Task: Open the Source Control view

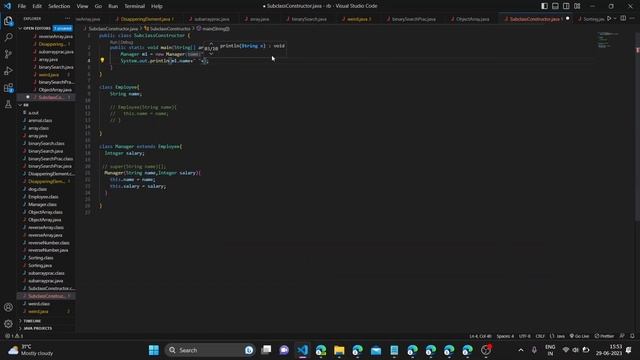Action: pyautogui.click(x=8, y=54)
